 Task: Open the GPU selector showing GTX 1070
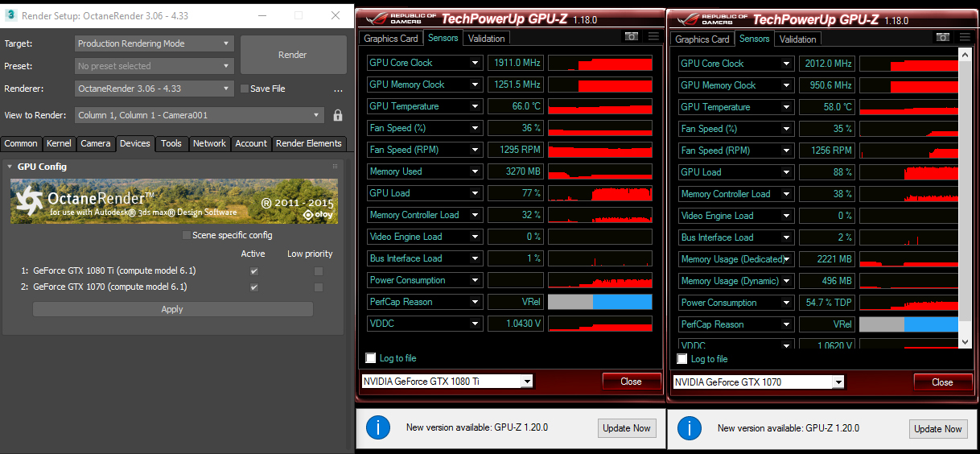tap(758, 382)
